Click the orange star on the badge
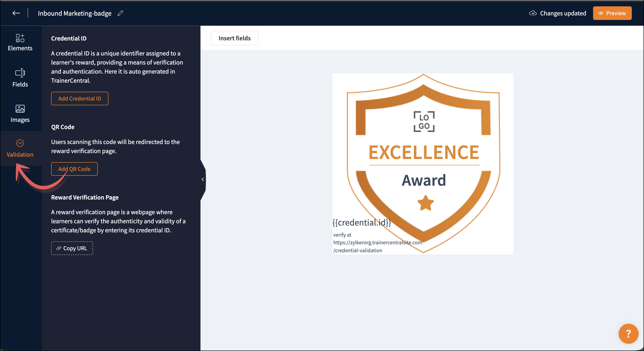 tap(425, 203)
